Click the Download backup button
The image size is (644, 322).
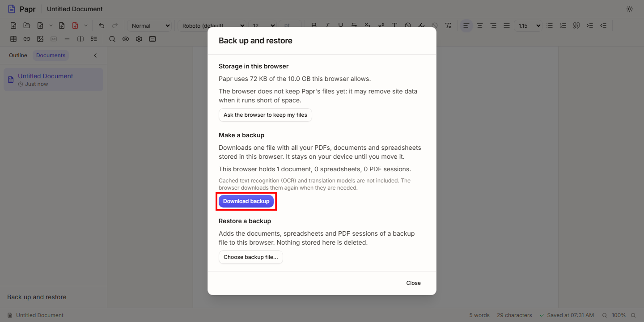pyautogui.click(x=246, y=201)
